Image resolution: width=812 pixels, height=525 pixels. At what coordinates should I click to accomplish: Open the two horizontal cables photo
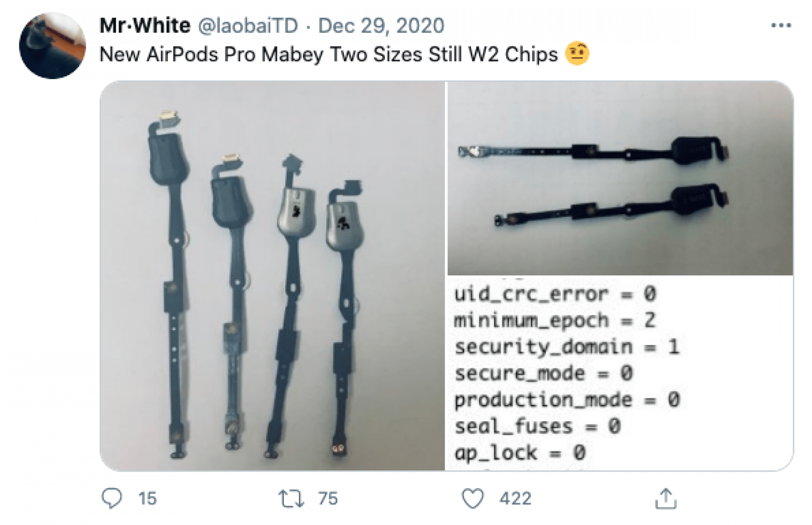point(620,178)
